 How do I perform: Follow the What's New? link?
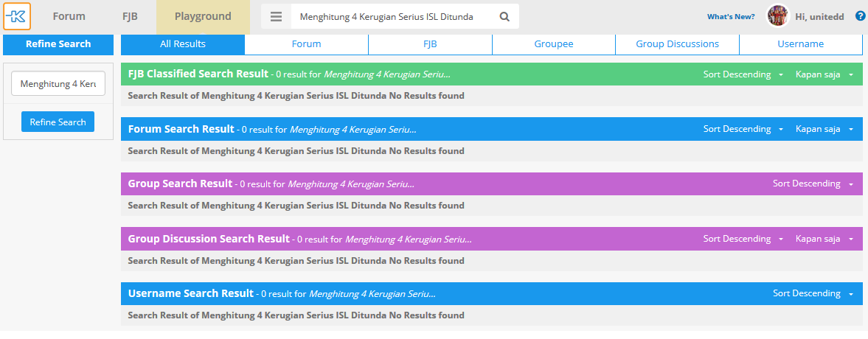pos(731,17)
